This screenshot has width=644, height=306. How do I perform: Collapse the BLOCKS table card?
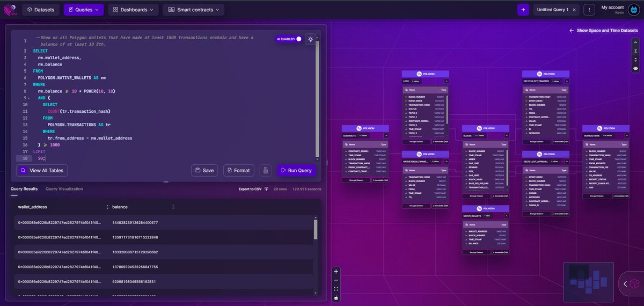coord(506,136)
